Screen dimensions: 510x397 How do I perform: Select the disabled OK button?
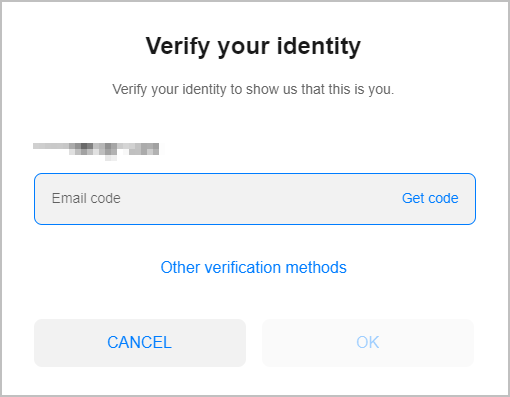coord(368,343)
